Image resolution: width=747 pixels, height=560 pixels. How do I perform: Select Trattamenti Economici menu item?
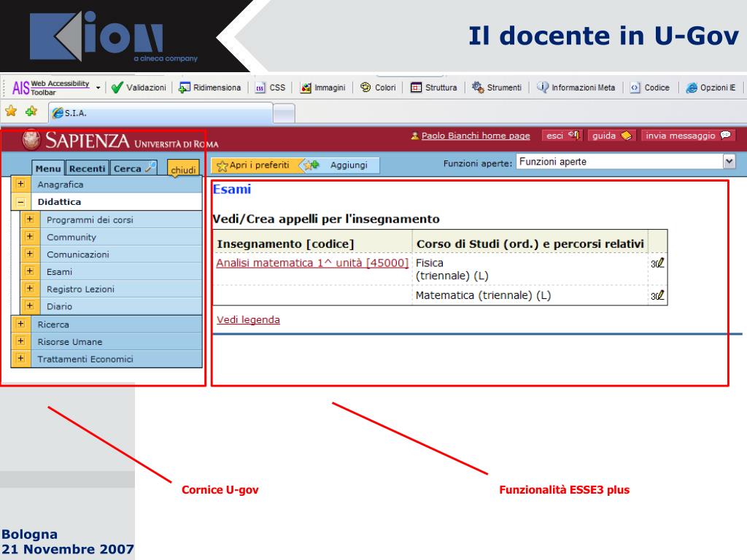click(85, 359)
